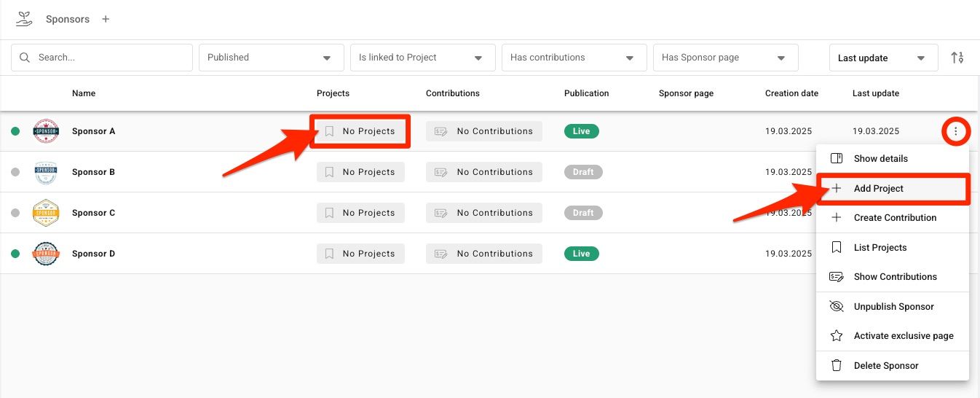Screen dimensions: 980x398
Task: Click No Contributions button for Sponsor C
Action: (x=484, y=213)
